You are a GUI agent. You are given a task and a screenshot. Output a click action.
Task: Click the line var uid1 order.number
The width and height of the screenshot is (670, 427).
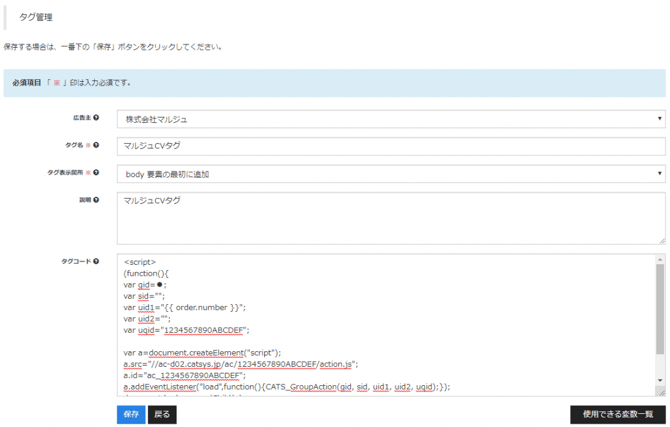(x=185, y=307)
